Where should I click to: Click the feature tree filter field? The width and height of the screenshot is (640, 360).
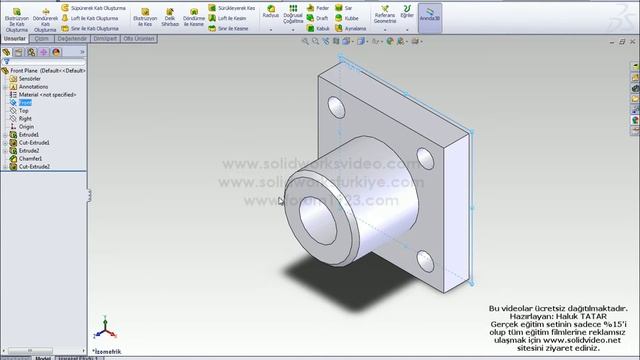[x=44, y=62]
